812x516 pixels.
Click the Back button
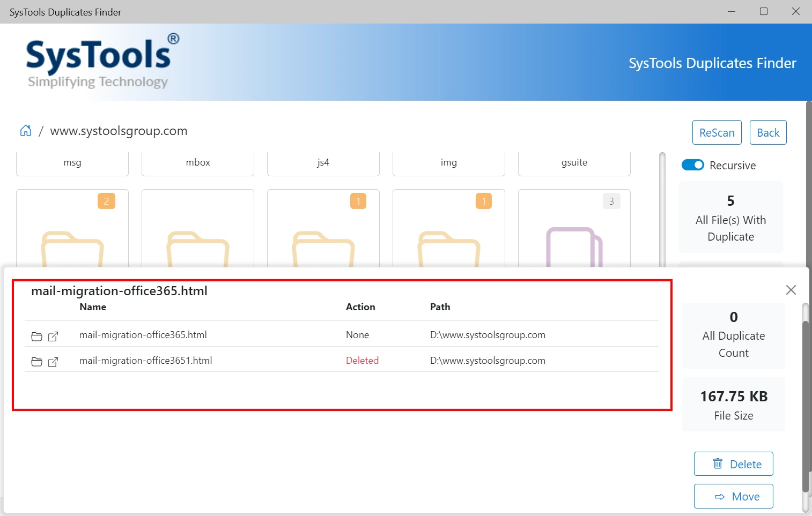coord(768,132)
